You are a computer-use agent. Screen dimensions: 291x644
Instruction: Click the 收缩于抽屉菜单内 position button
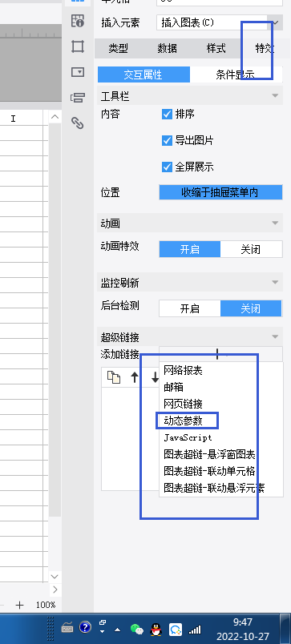pos(220,192)
